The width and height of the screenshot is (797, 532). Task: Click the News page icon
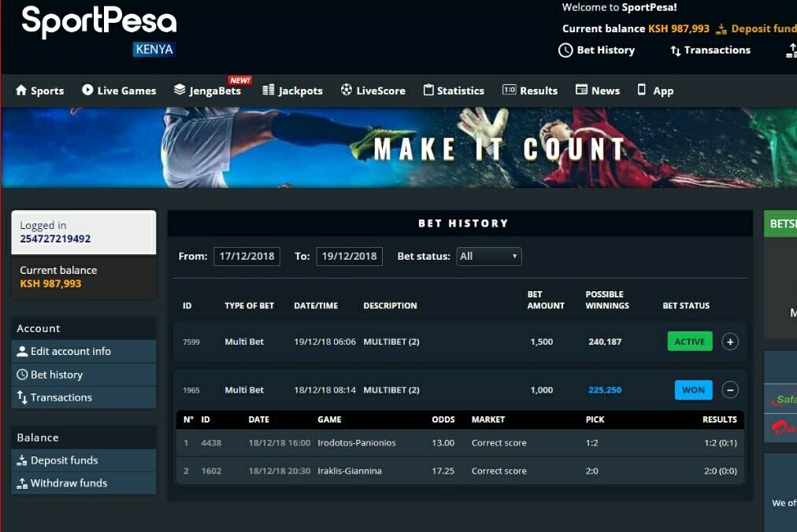581,90
